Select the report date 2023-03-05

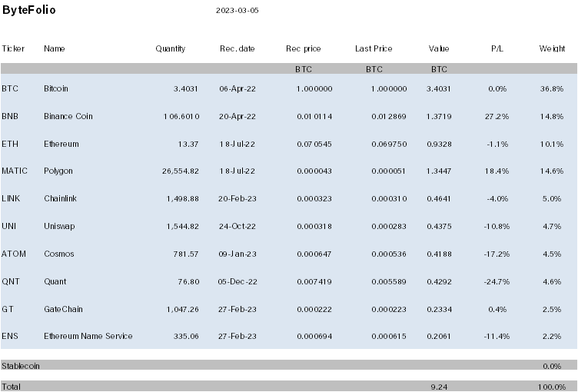point(238,12)
